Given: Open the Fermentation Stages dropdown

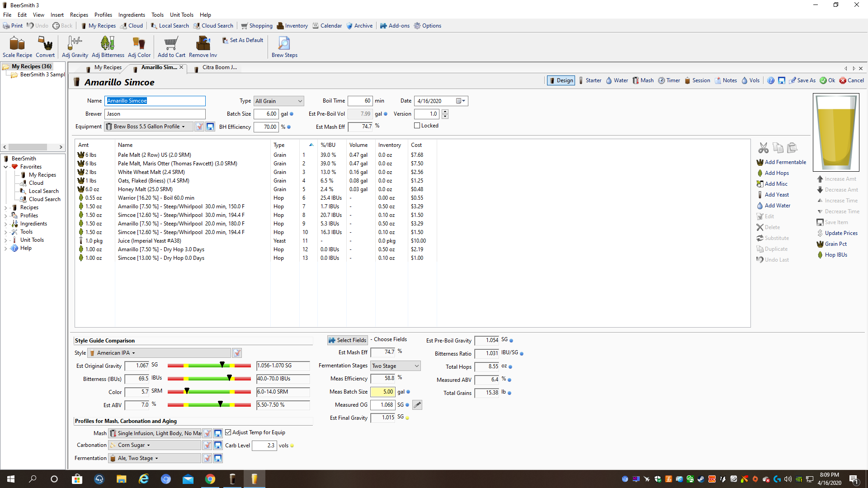Looking at the screenshot, I should click(x=396, y=366).
